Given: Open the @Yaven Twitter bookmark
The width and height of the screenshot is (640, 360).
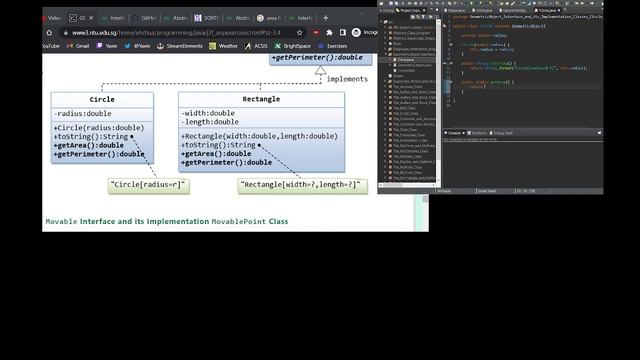Looking at the screenshot, I should point(138,46).
